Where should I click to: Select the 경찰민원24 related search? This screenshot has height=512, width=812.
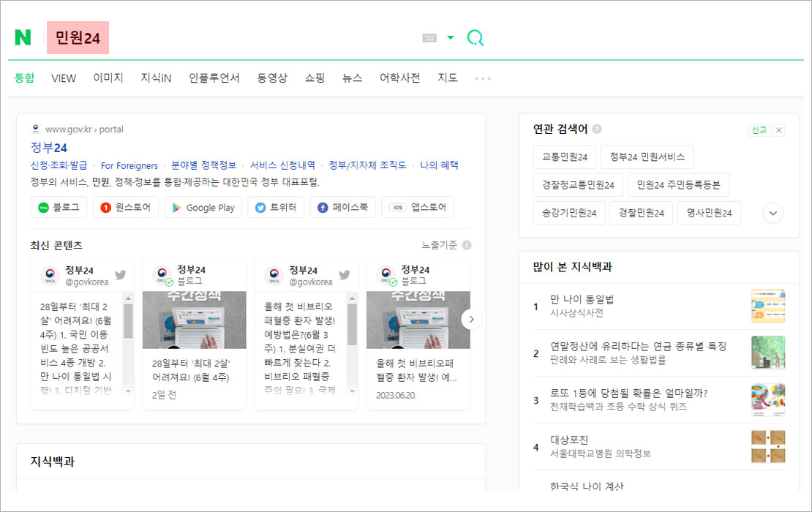pos(641,213)
